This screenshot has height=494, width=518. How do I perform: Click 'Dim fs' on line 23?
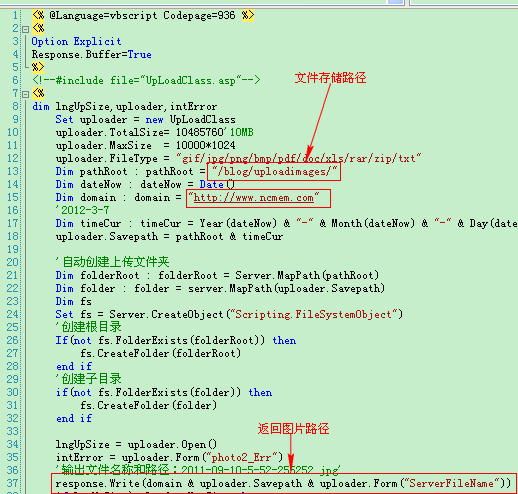pos(73,302)
